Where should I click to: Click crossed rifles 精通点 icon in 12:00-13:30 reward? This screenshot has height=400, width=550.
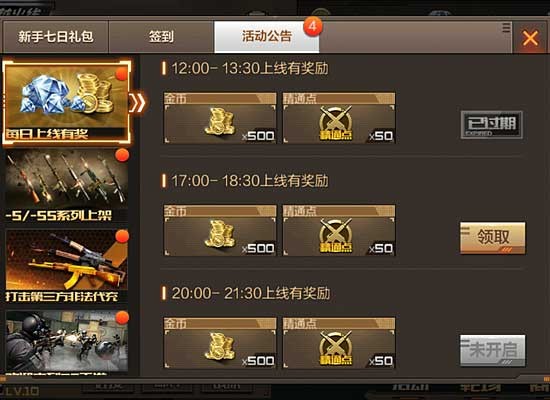(336, 123)
